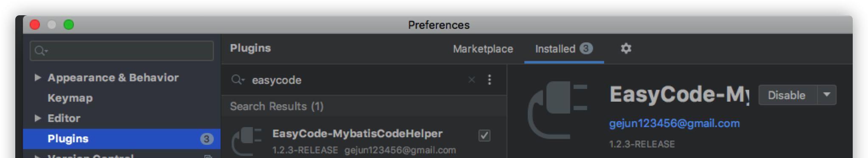The width and height of the screenshot is (868, 158).
Task: Open the gejun123456@gmail.com author link
Action: [674, 123]
